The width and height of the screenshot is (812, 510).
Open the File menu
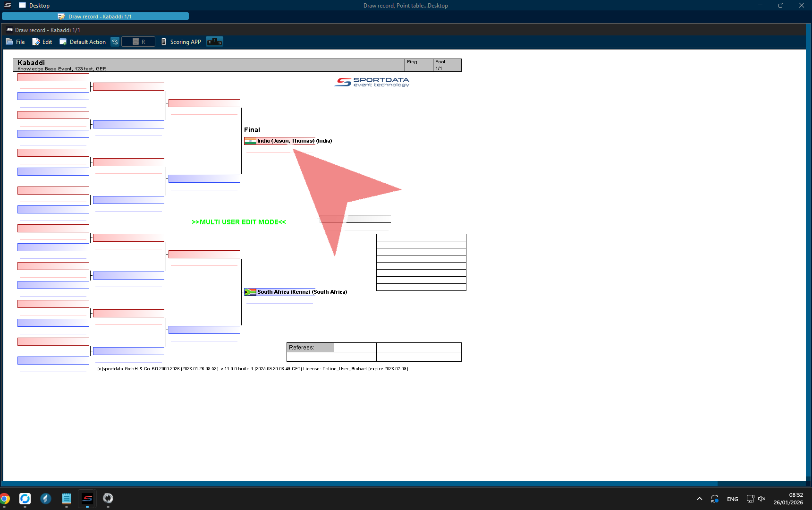tap(16, 42)
